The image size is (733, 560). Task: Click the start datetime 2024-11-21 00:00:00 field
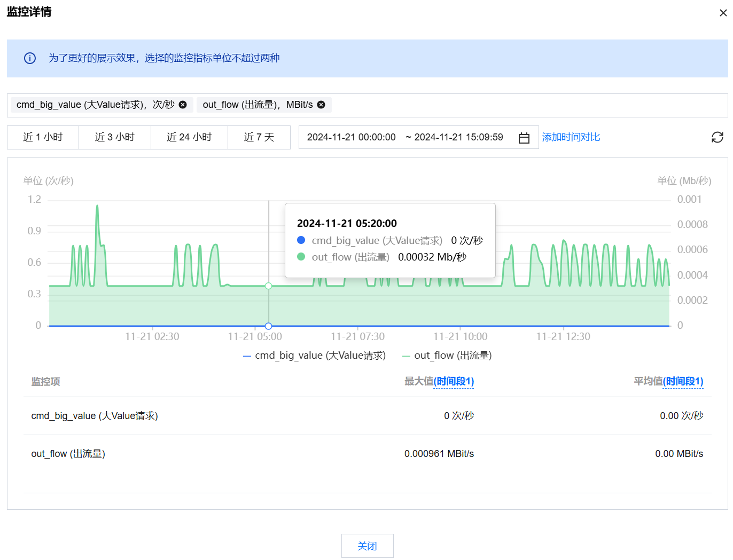[351, 137]
